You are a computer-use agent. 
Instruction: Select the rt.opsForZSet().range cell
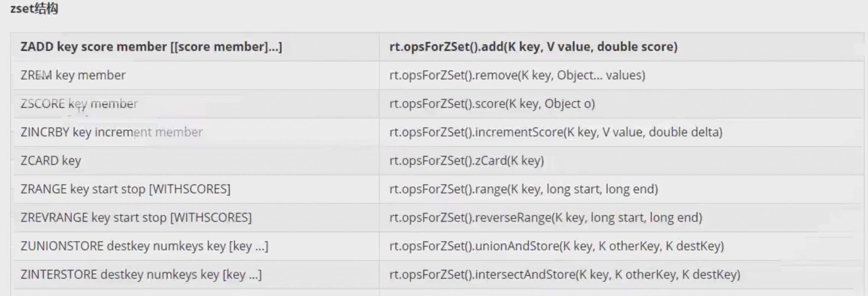523,189
